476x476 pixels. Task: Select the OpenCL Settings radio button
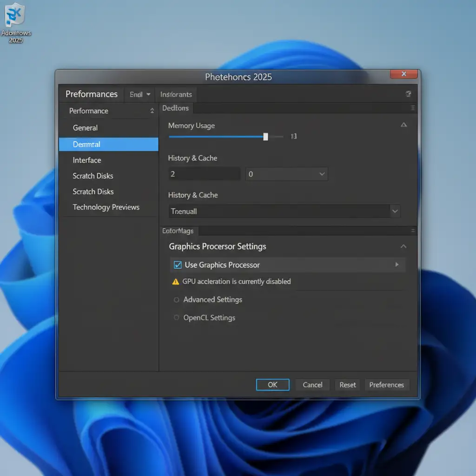point(177,317)
